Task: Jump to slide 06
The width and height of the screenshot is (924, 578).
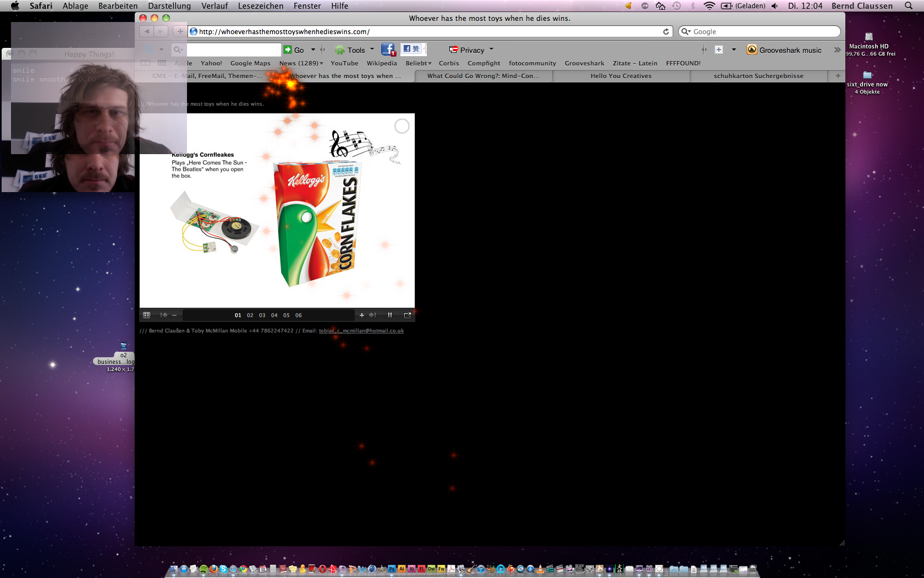Action: pyautogui.click(x=299, y=315)
